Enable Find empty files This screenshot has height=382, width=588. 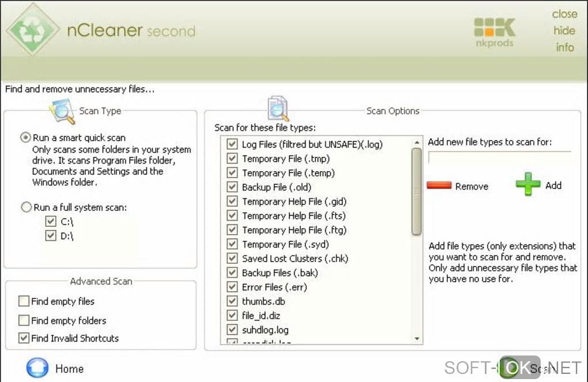pyautogui.click(x=24, y=301)
